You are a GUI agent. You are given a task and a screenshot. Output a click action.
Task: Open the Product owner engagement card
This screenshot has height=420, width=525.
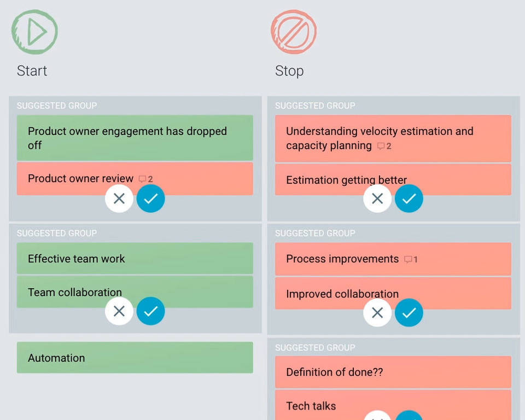135,138
